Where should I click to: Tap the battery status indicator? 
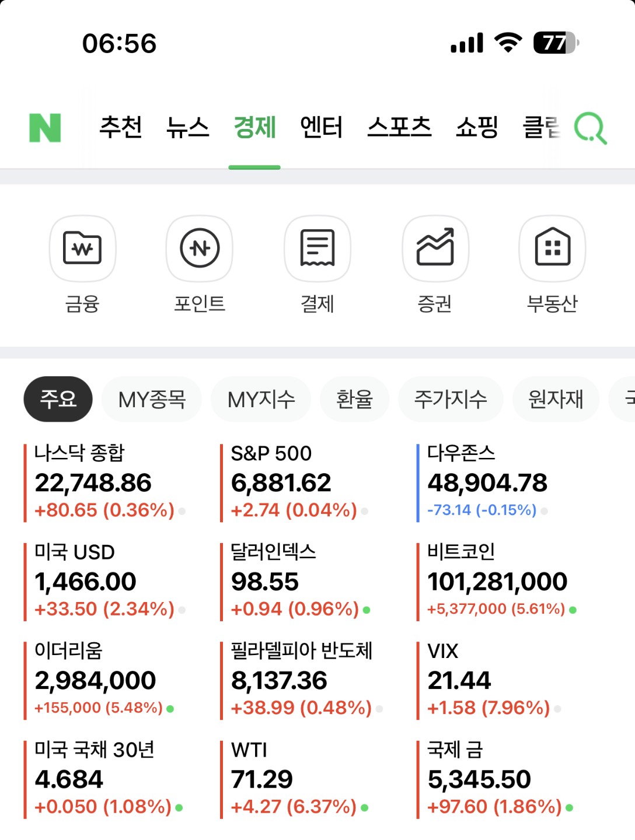556,43
